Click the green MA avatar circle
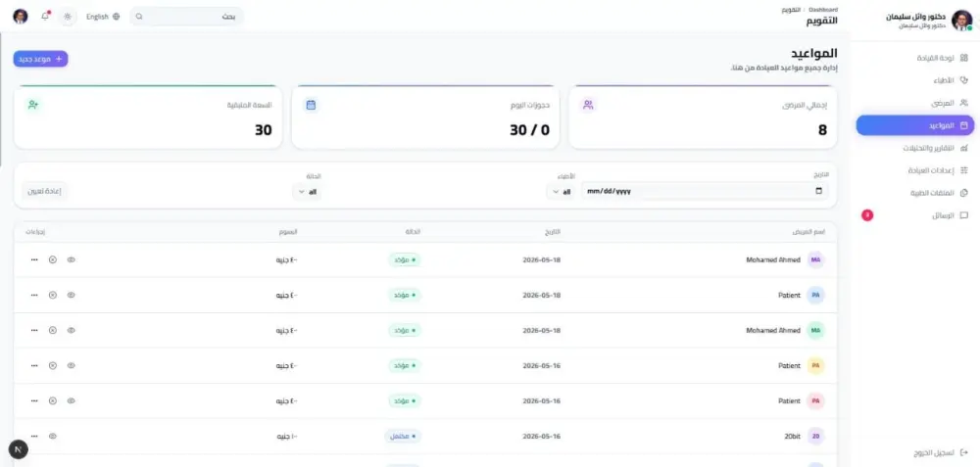The width and height of the screenshot is (980, 467). click(815, 330)
